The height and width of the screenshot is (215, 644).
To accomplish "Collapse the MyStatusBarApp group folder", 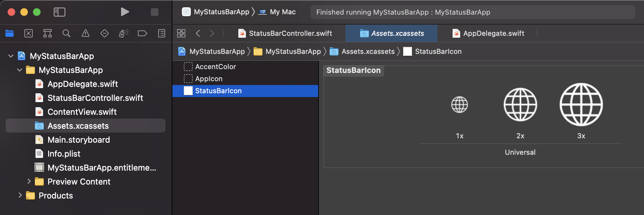I will (x=20, y=70).
